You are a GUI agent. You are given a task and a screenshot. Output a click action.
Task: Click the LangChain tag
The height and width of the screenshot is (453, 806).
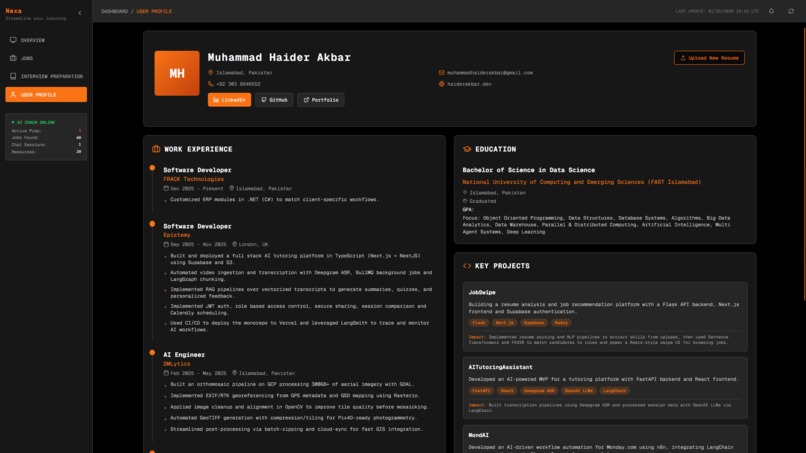615,391
